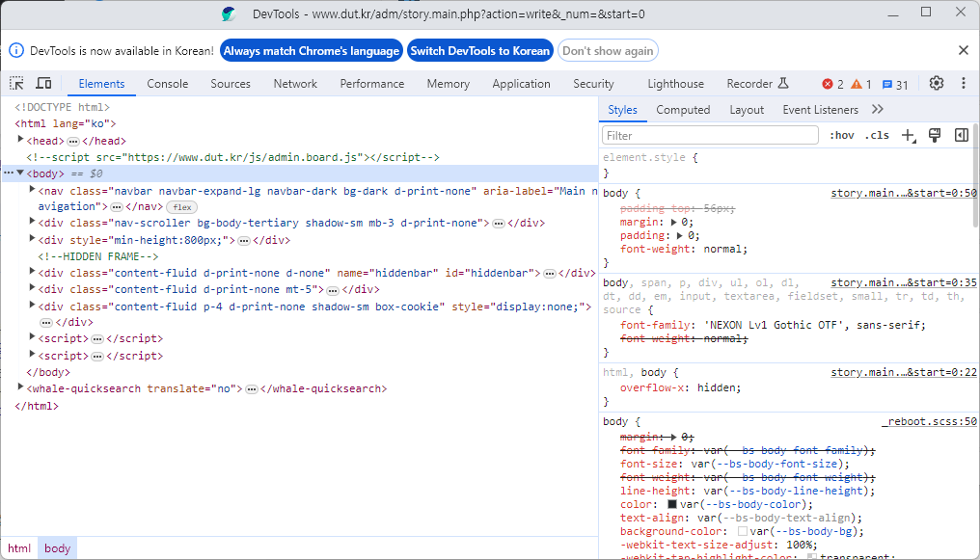Collapse the body element node

(20, 173)
